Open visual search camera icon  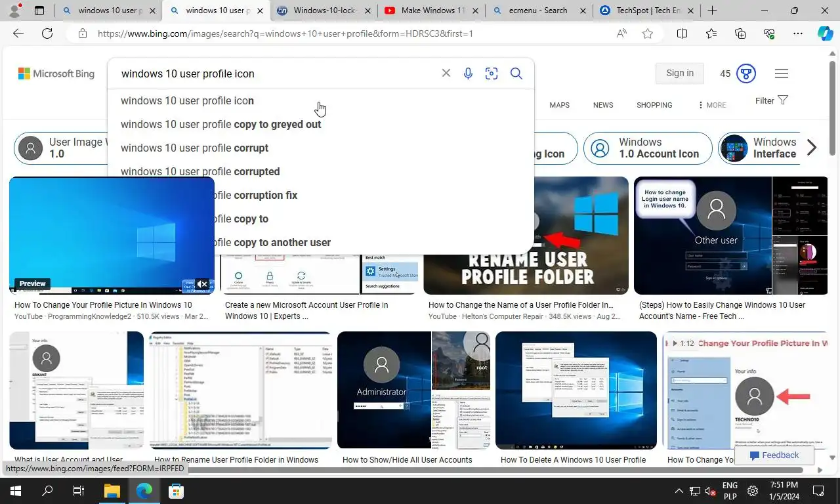coord(492,73)
